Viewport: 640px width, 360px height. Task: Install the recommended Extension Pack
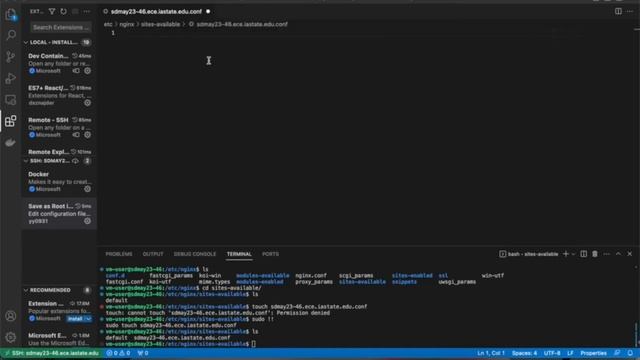pos(76,319)
